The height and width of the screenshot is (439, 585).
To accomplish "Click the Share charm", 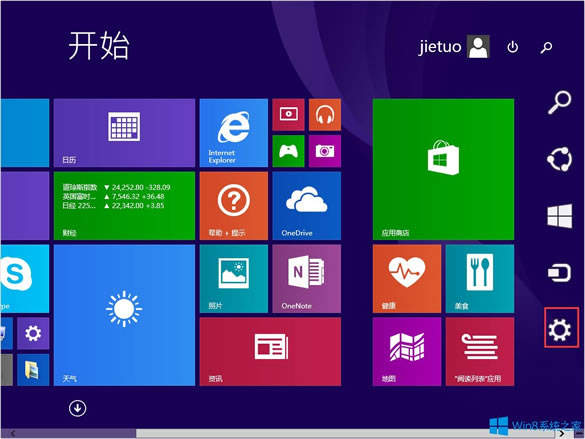I will coord(560,159).
